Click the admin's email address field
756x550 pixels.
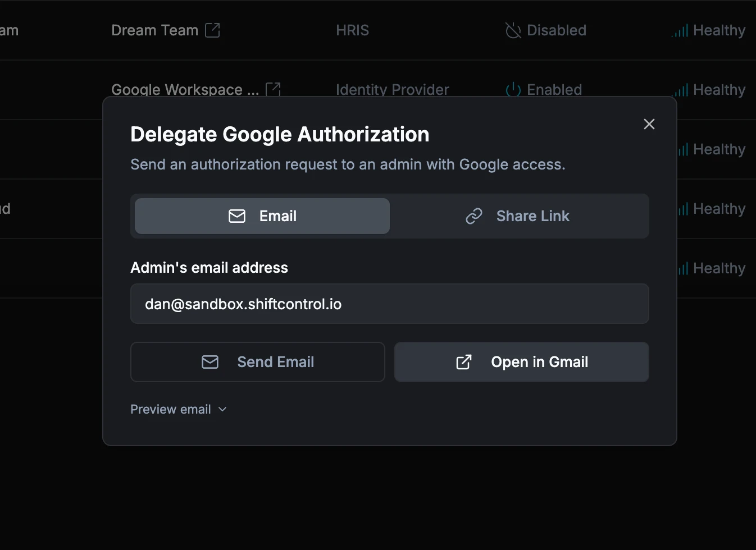point(390,304)
